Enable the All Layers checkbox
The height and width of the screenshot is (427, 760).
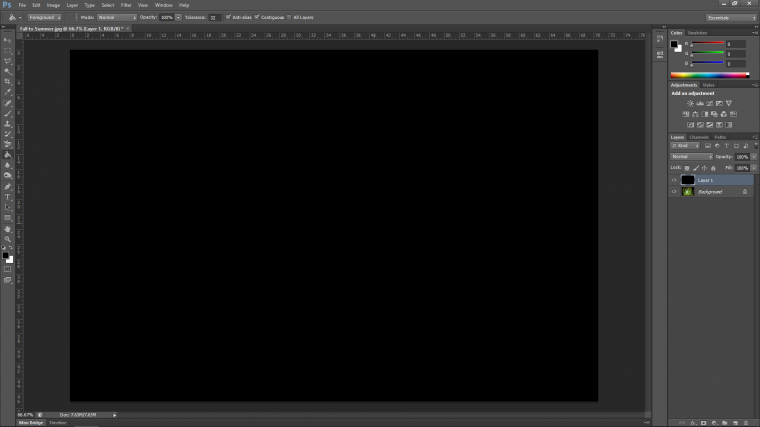(x=289, y=17)
